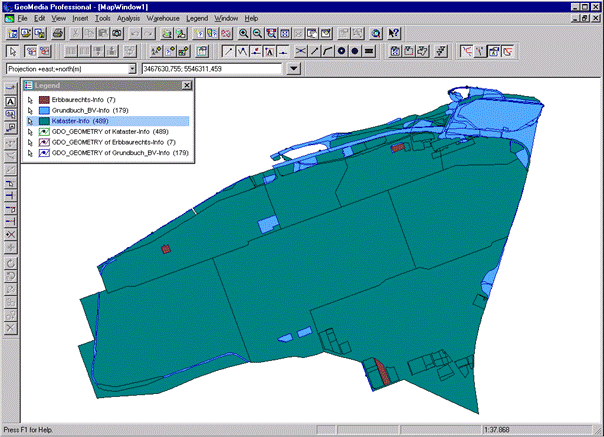Open the Legend window system menu icon
This screenshot has height=437, width=604.
click(27, 86)
